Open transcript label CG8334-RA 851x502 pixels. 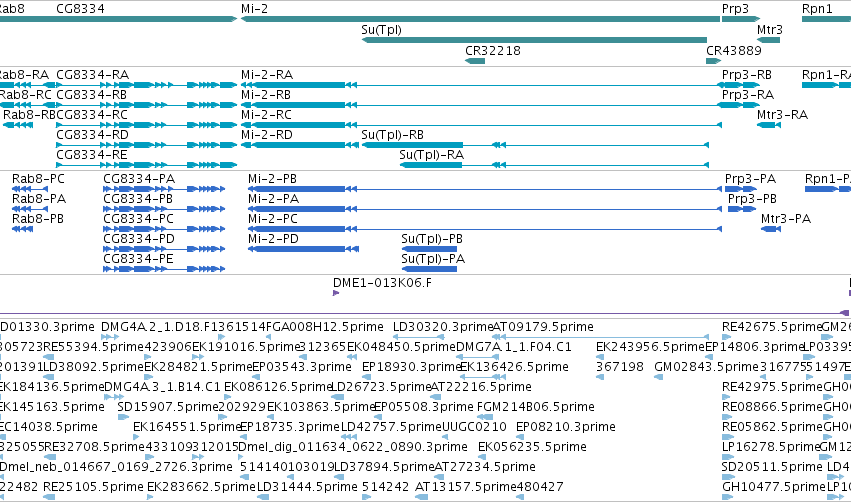(92, 74)
